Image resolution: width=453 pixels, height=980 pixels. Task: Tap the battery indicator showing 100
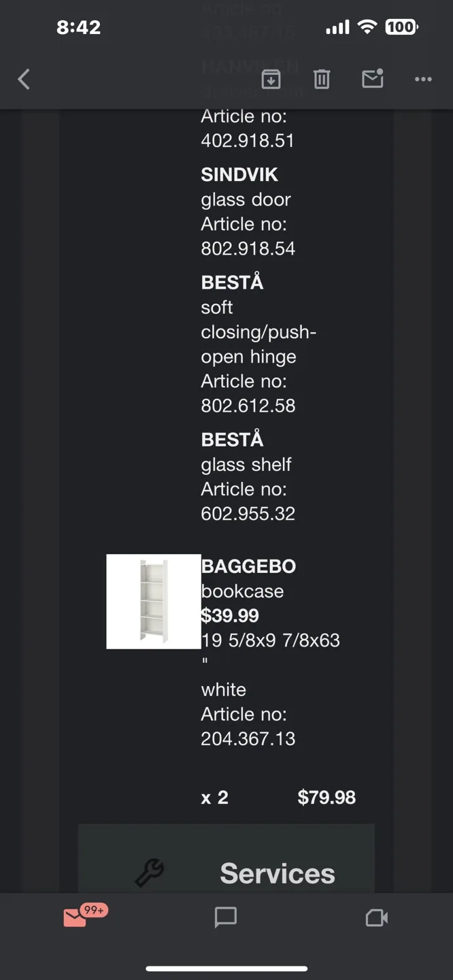tap(401, 27)
